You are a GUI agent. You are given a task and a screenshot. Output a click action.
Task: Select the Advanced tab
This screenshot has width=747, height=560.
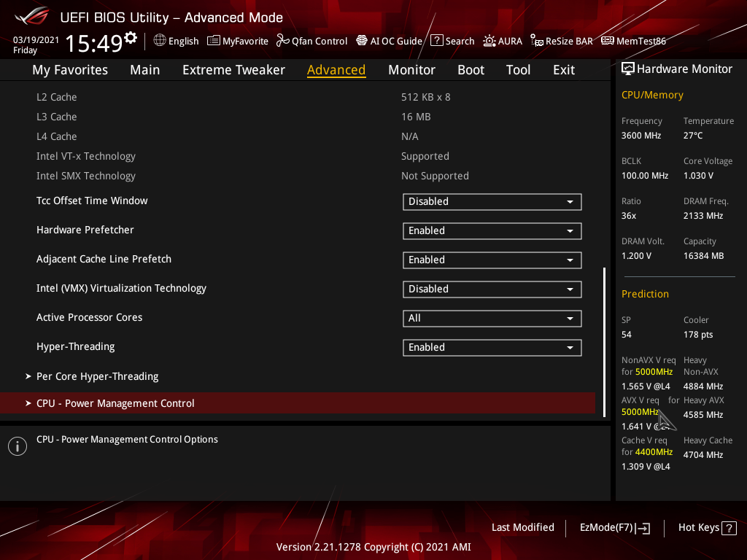click(336, 70)
